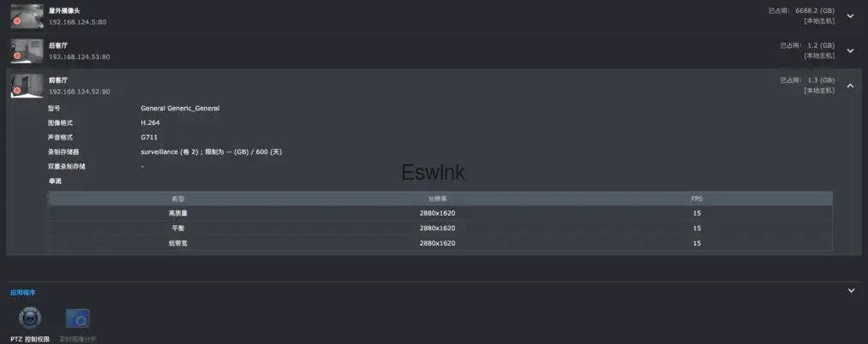Click the red recording dot on 前客厅

click(x=17, y=90)
